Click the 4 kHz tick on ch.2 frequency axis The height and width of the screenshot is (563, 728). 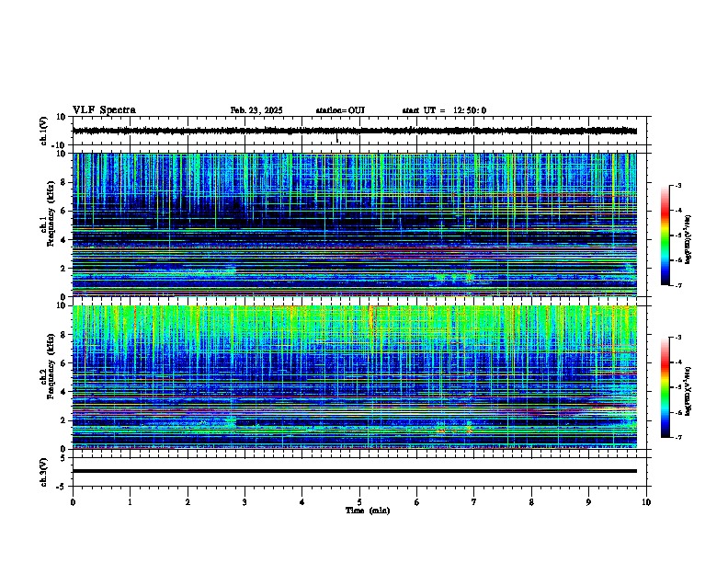click(63, 392)
